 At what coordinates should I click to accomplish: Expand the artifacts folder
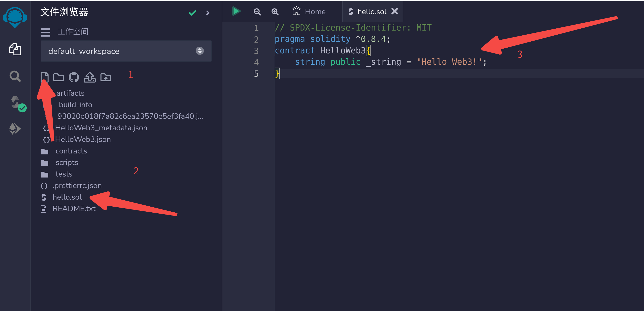(70, 93)
